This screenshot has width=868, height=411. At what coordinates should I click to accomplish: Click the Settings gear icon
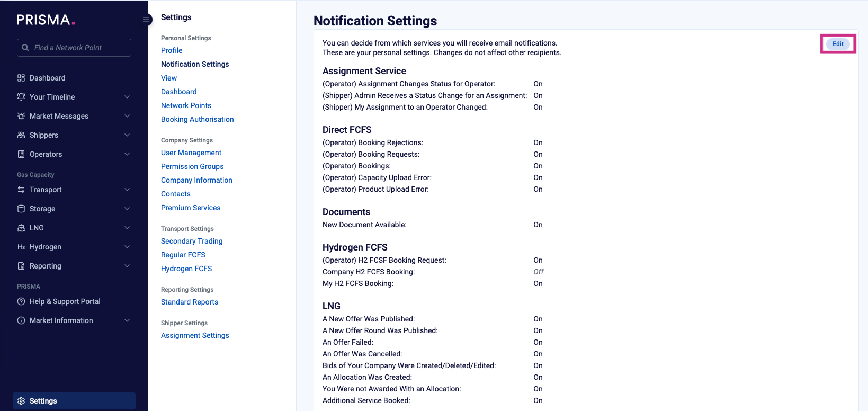21,401
